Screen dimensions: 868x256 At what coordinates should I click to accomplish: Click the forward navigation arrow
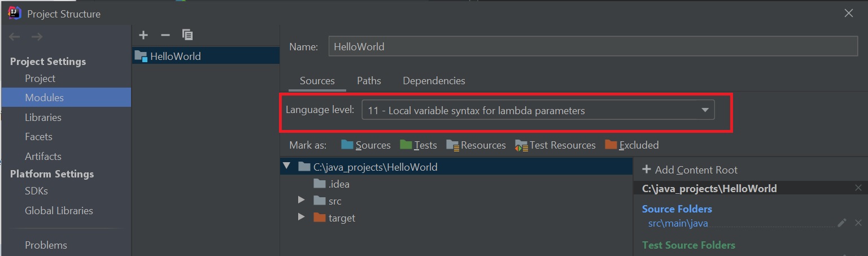tap(37, 37)
